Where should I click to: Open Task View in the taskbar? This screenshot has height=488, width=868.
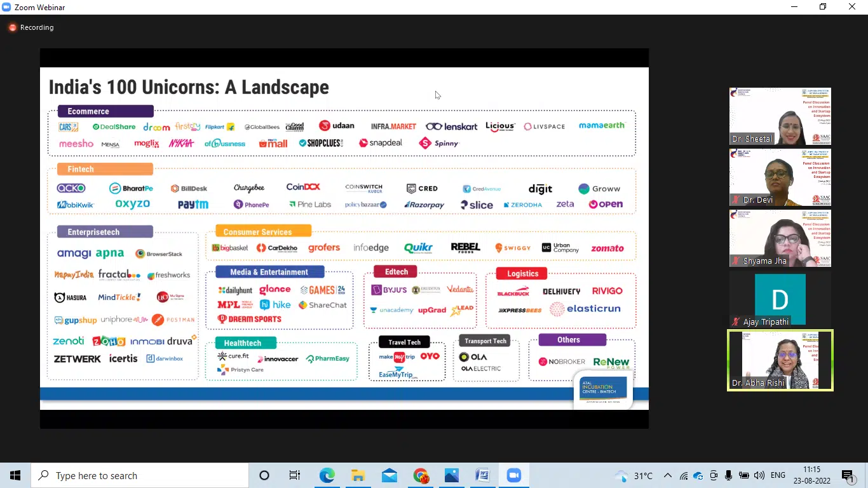(295, 475)
